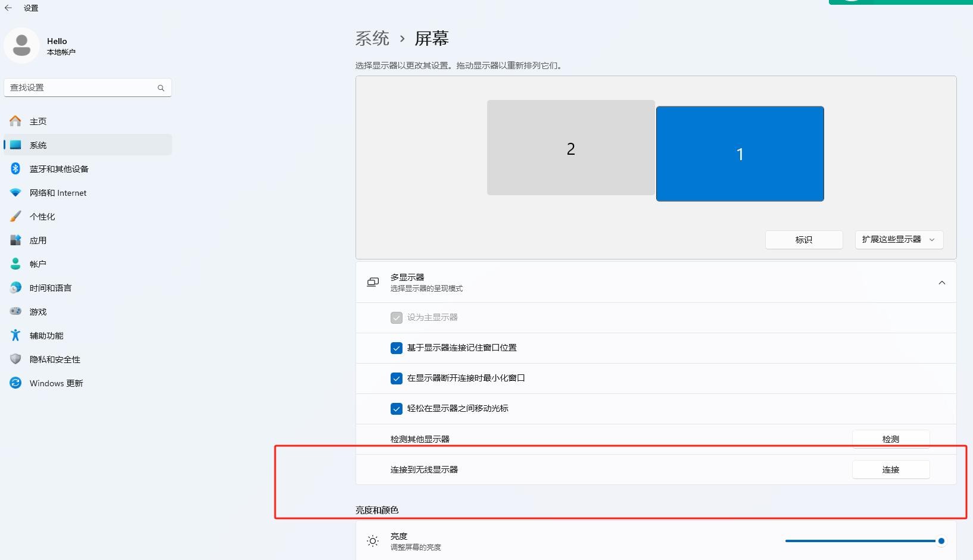Click Connect for wireless display
This screenshot has height=560, width=973.
coord(890,470)
